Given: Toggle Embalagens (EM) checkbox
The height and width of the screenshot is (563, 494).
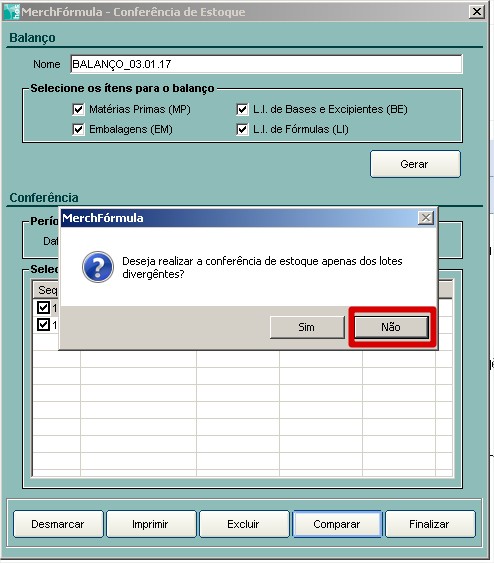Looking at the screenshot, I should coord(78,129).
